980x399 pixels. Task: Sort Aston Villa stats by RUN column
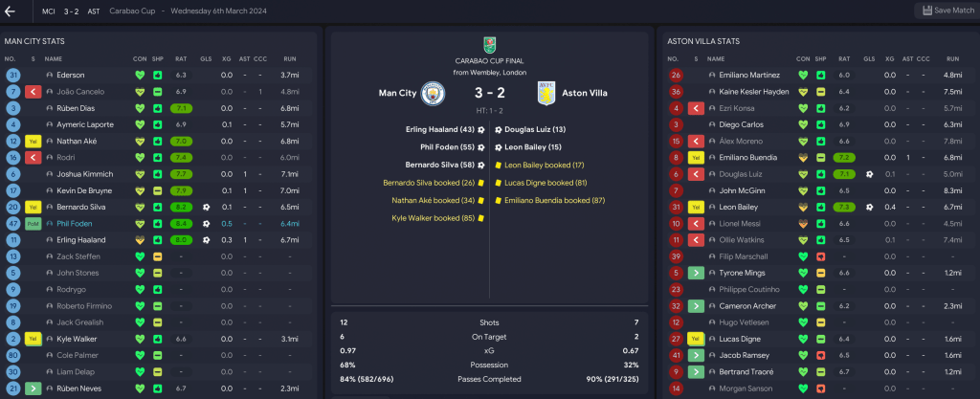pyautogui.click(x=952, y=58)
